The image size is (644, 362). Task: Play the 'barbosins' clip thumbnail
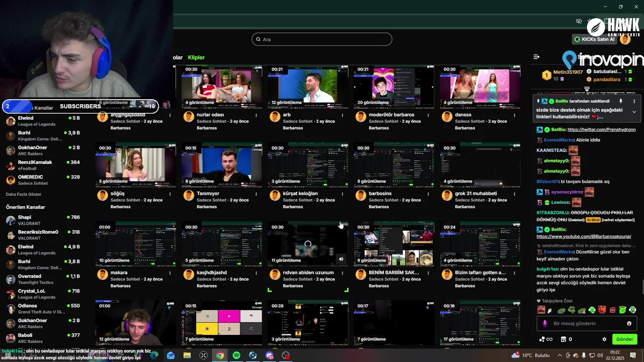[393, 164]
